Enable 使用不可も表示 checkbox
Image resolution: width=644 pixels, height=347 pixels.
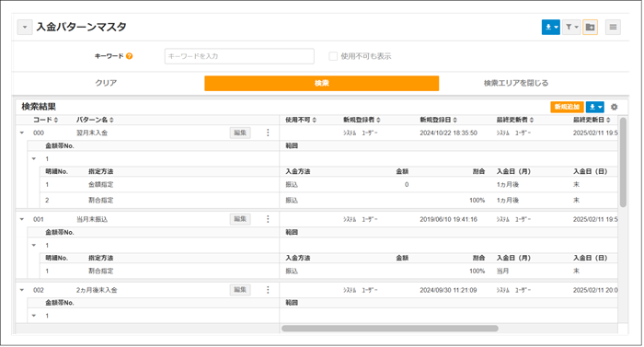[333, 56]
